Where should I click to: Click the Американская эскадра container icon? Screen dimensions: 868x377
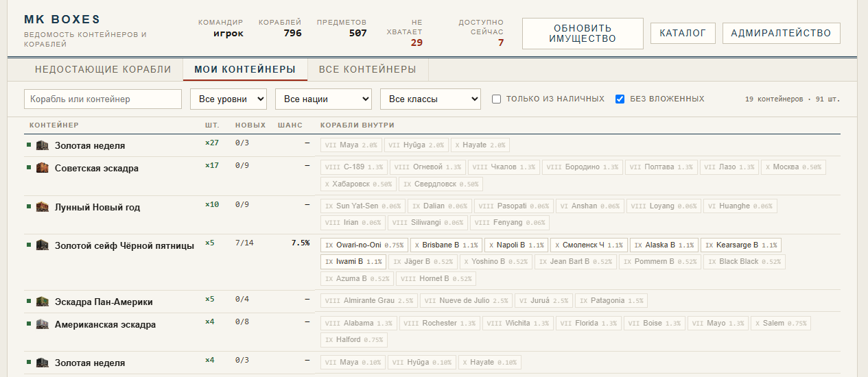[x=42, y=324]
